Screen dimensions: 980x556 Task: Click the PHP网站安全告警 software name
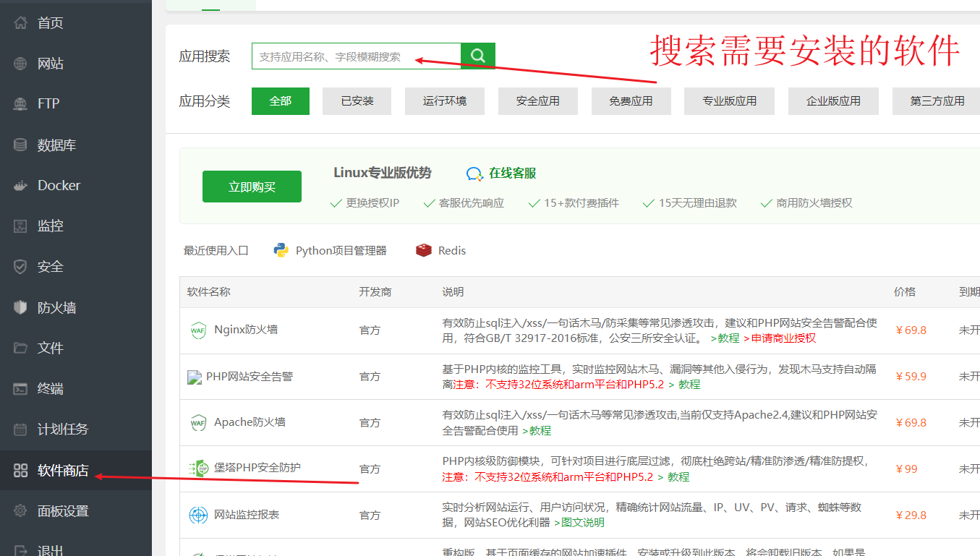pos(250,377)
